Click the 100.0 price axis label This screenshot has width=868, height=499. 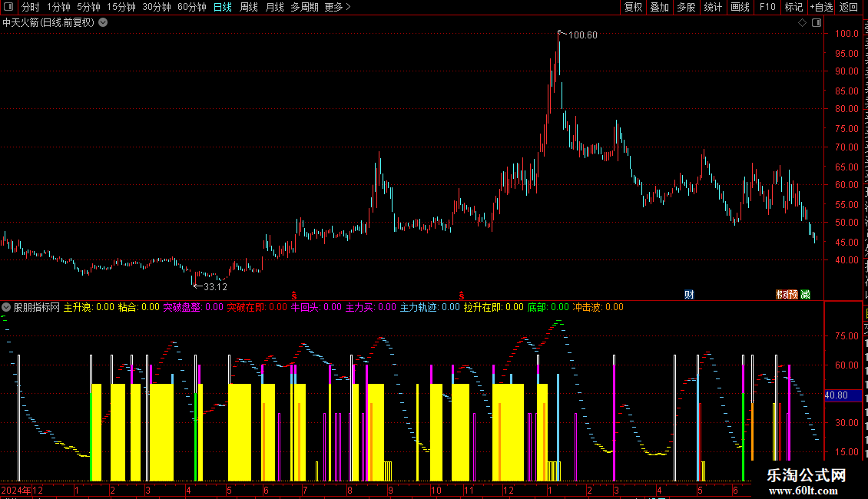pos(846,33)
